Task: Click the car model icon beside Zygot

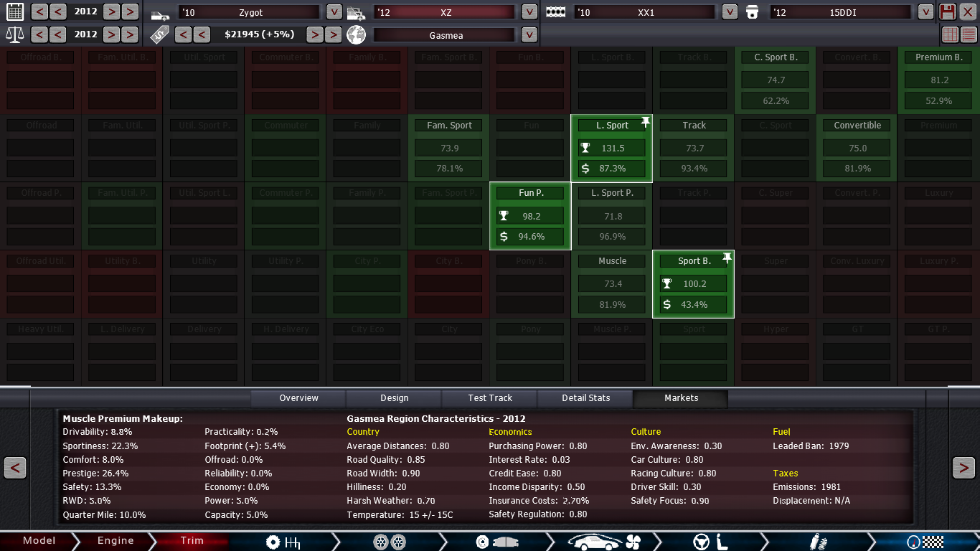Action: pos(159,13)
